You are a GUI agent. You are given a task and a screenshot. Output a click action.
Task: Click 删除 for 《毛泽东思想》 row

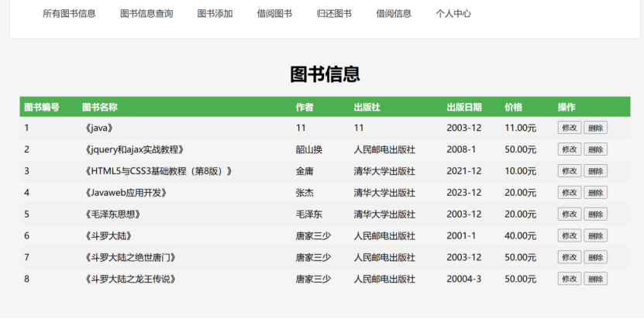click(595, 214)
